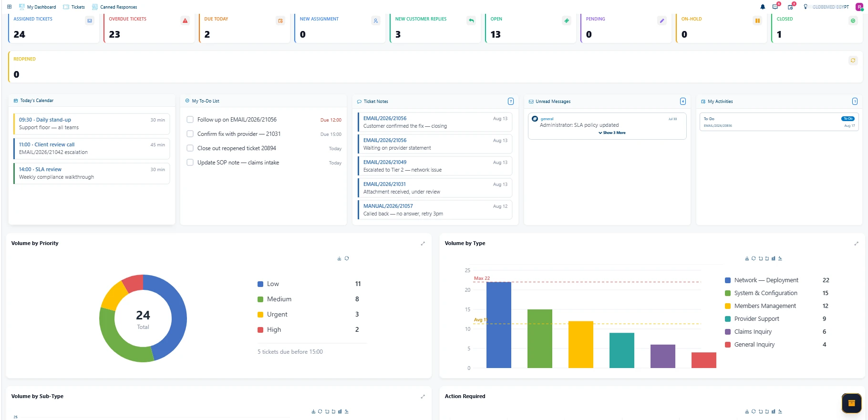Switch Volume by Type to bar chart view

pyautogui.click(x=774, y=258)
